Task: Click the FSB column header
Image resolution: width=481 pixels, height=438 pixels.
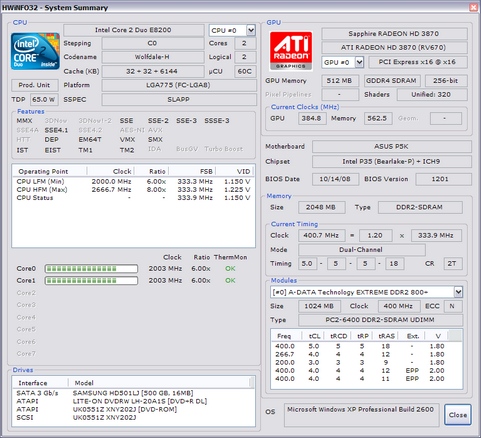Action: tap(192, 171)
